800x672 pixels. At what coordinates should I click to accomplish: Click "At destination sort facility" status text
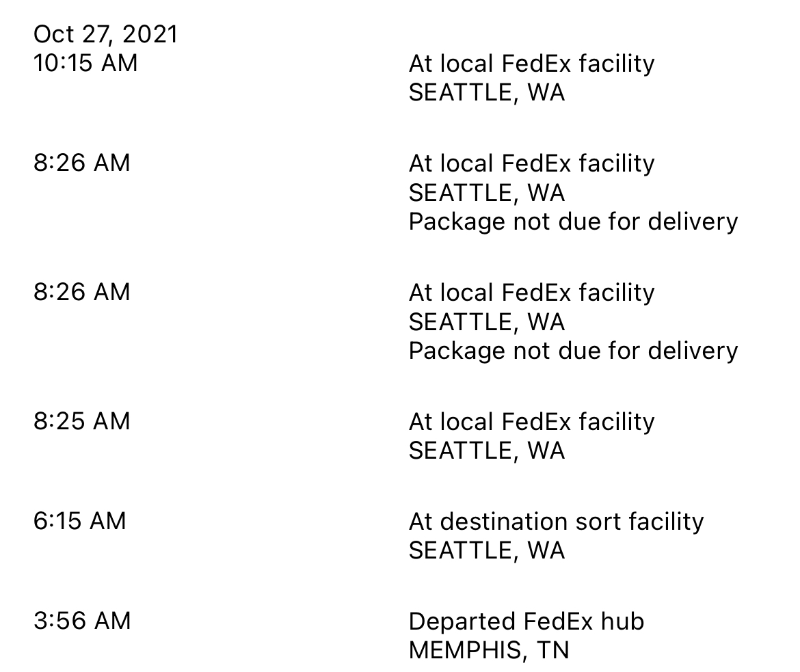point(556,522)
